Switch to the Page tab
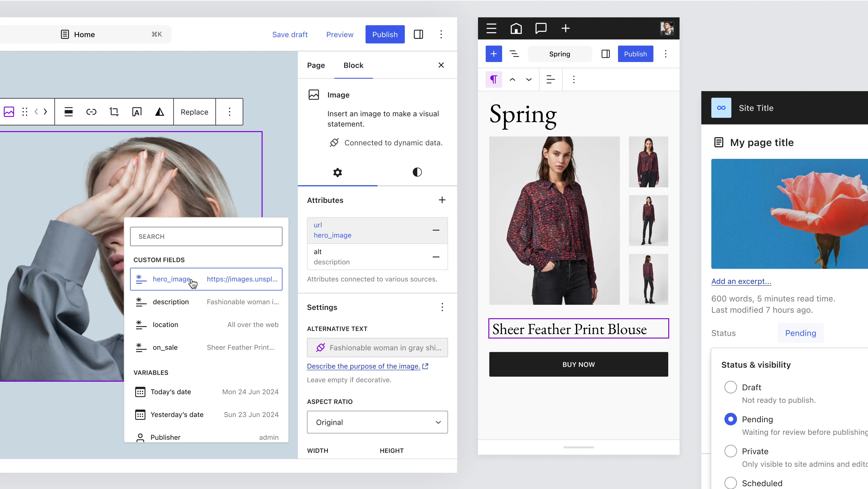 tap(316, 65)
